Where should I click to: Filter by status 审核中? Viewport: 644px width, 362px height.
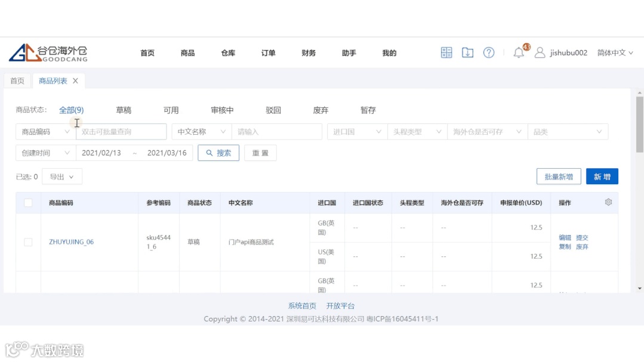coord(222,110)
